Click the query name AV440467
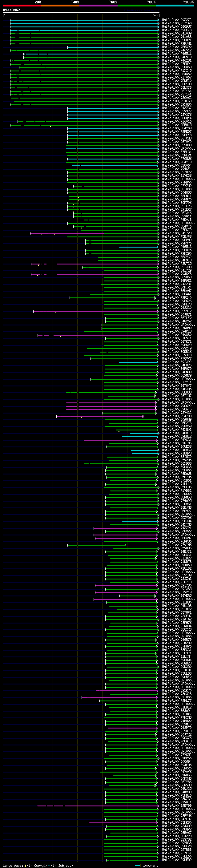The width and height of the screenshot is (197, 868). 11,10
